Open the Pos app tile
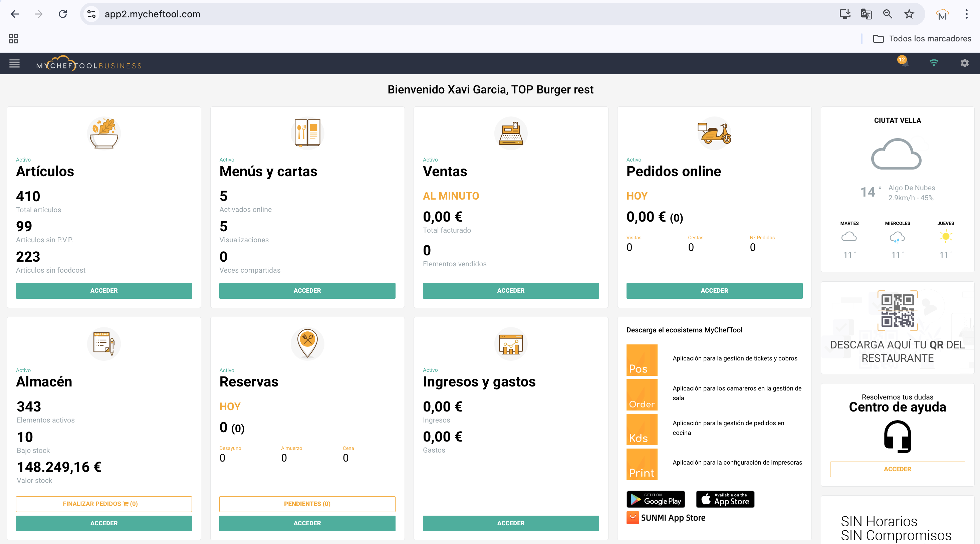Screen dimensions: 980x544 click(642, 360)
